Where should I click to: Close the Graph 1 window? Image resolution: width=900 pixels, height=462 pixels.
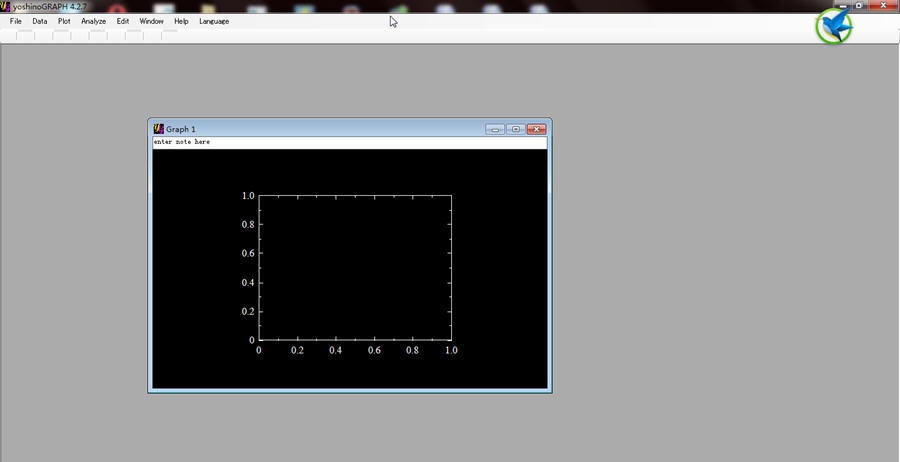pyautogui.click(x=537, y=129)
